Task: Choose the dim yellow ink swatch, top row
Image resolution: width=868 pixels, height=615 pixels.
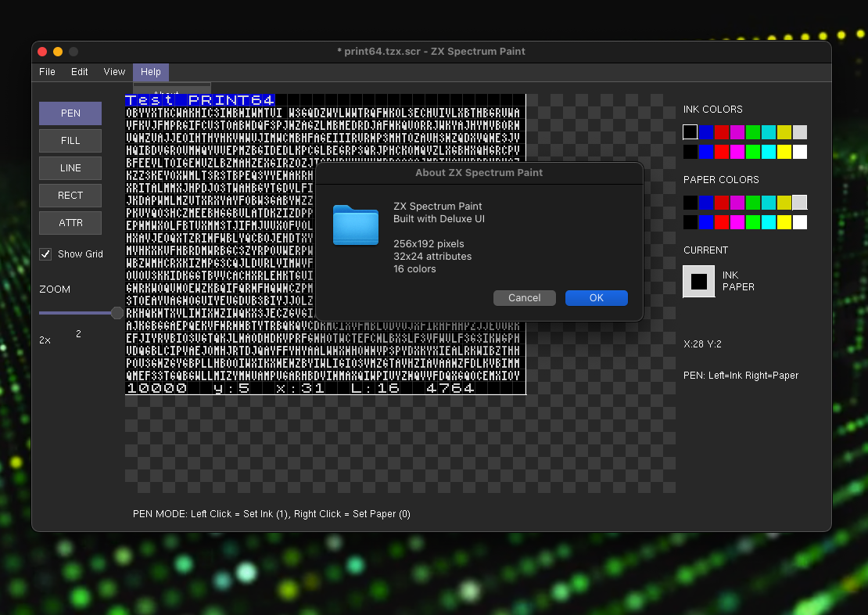Action: point(784,132)
